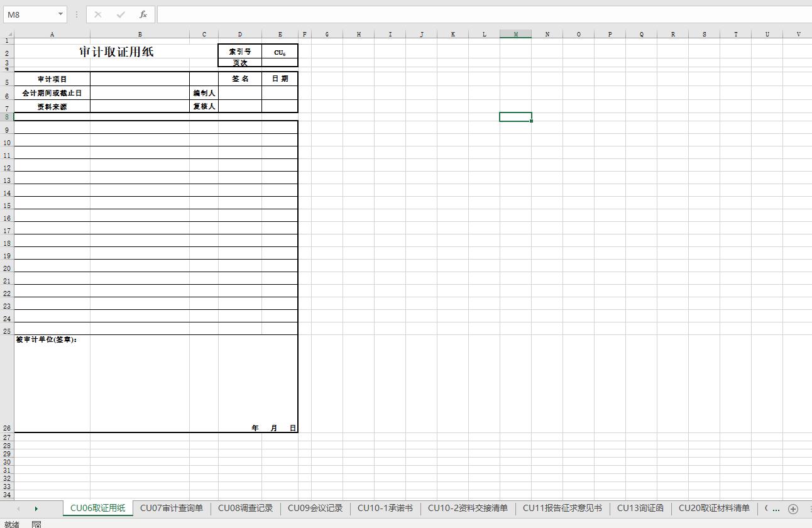Select row 9 header
The height and width of the screenshot is (528, 812).
7,127
